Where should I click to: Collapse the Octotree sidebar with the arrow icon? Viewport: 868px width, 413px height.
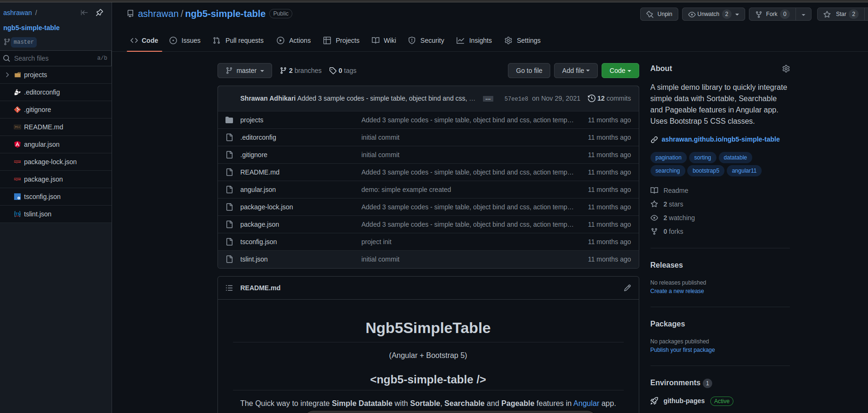[x=84, y=13]
